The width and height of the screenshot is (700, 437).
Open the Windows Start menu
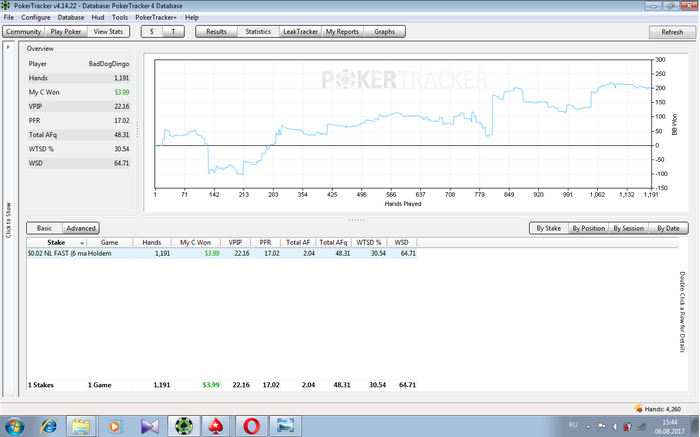(x=14, y=427)
